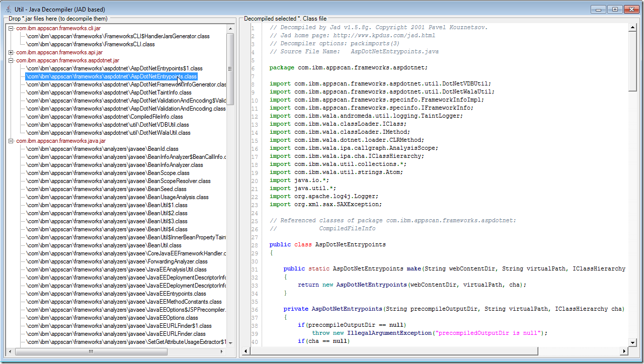Select com.ibm.appscan.frameworks.cli.jar tree item
Viewport: 644px width, 364px height.
pyautogui.click(x=58, y=28)
